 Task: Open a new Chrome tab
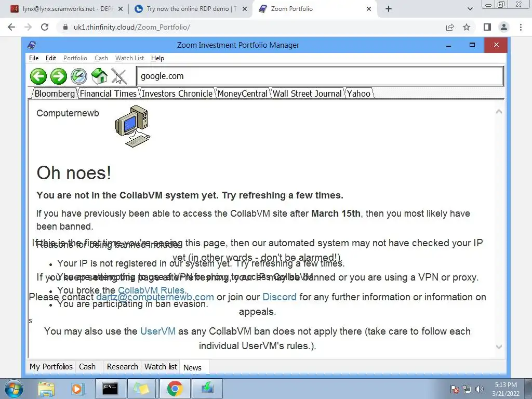click(x=389, y=9)
